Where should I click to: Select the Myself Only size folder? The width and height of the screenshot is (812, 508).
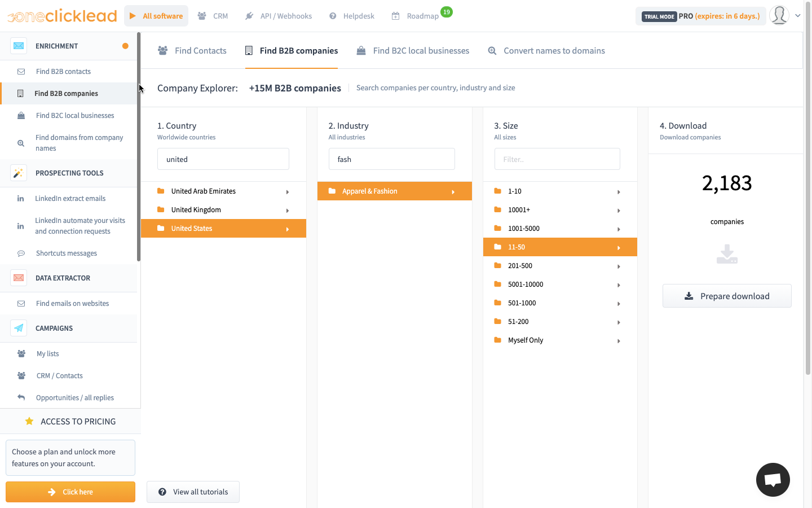[560, 340]
